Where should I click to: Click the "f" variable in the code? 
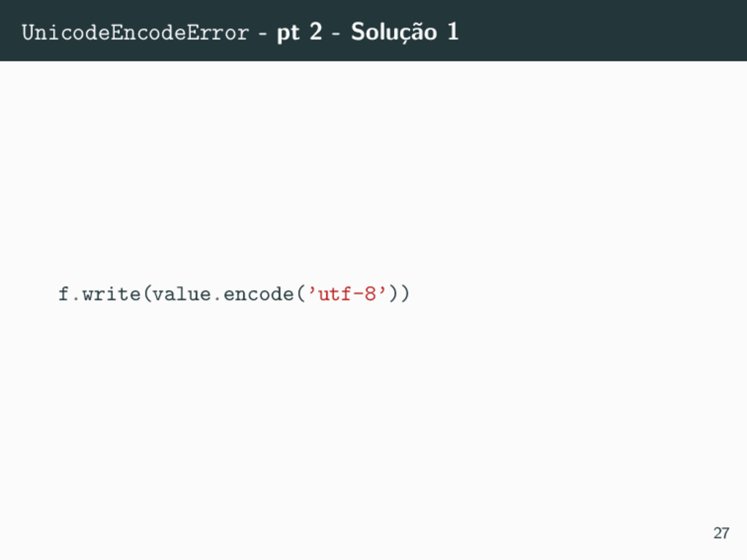pos(63,294)
